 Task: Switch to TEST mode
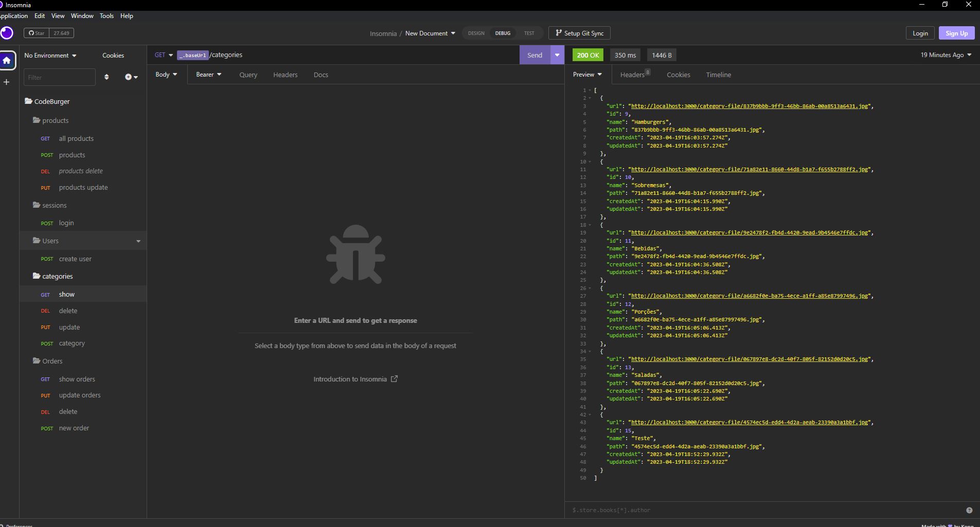pyautogui.click(x=529, y=33)
